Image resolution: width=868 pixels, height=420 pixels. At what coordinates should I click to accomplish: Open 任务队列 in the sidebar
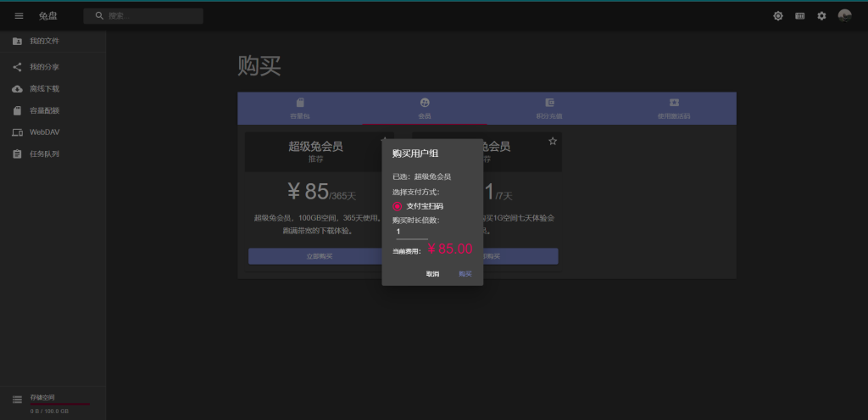coord(44,154)
